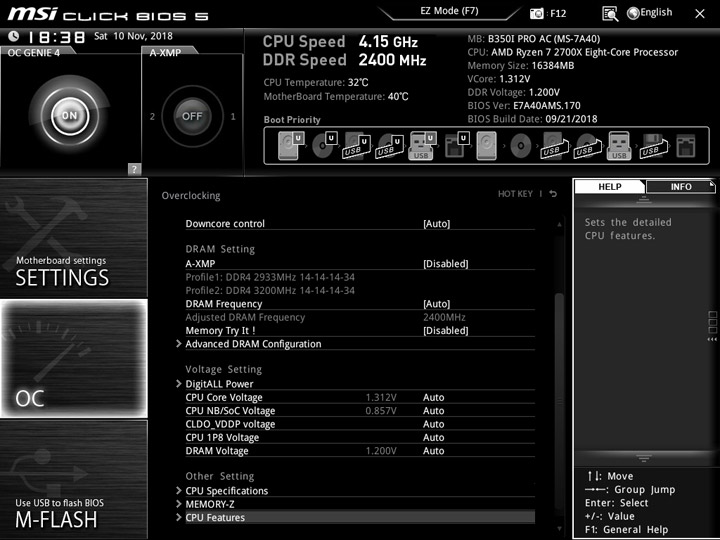Click Profile2: DDR4 3200MHz 14-14-14-34 text

(270, 291)
